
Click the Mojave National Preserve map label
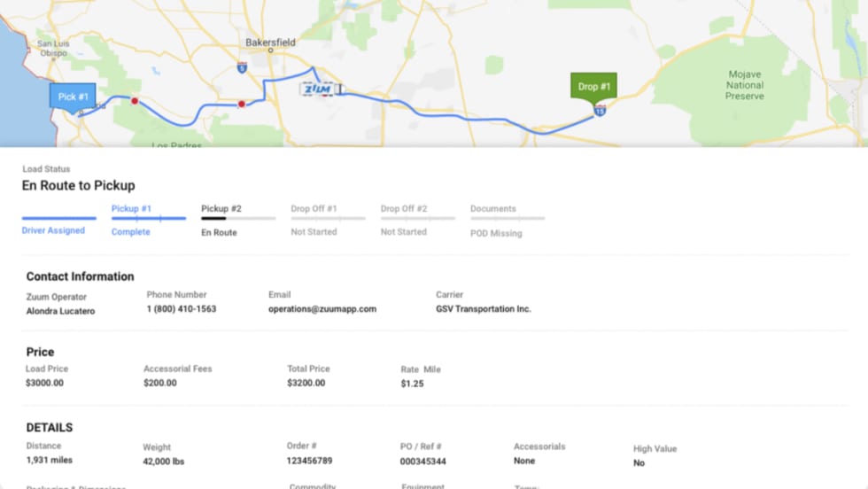coord(744,85)
